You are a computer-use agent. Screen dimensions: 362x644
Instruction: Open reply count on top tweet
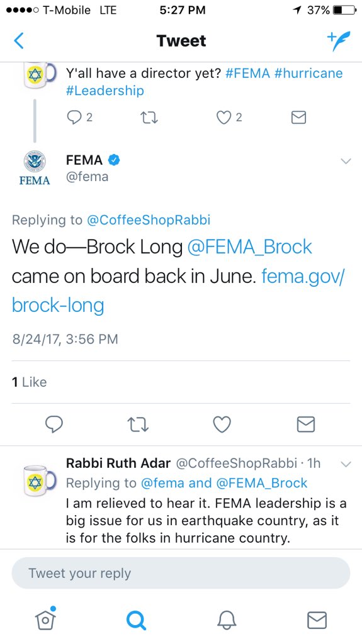[x=79, y=118]
